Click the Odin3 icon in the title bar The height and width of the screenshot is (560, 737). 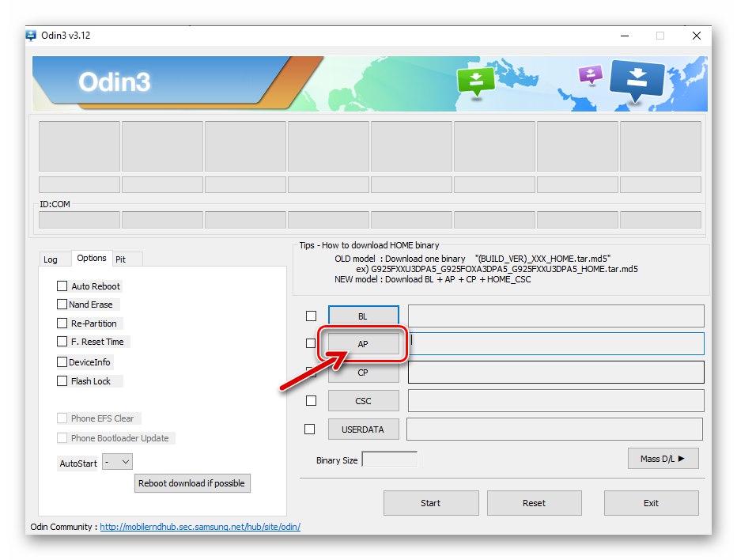click(31, 35)
